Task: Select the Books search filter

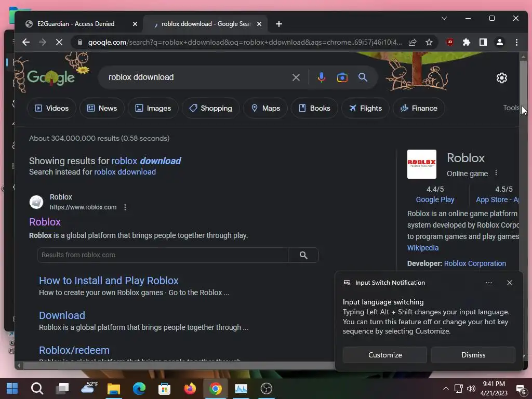Action: point(314,108)
